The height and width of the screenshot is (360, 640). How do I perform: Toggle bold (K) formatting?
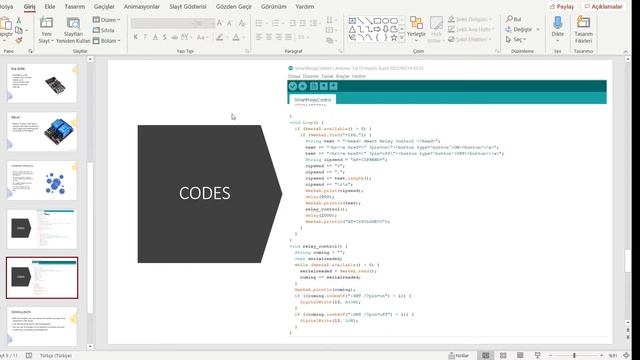pyautogui.click(x=136, y=37)
